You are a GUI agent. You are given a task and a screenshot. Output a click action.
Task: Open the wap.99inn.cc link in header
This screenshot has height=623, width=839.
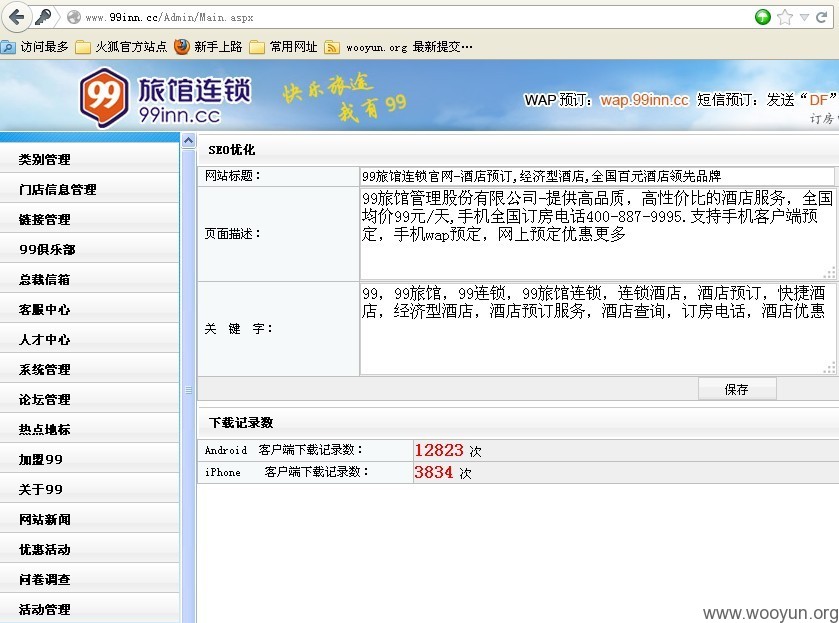[644, 100]
